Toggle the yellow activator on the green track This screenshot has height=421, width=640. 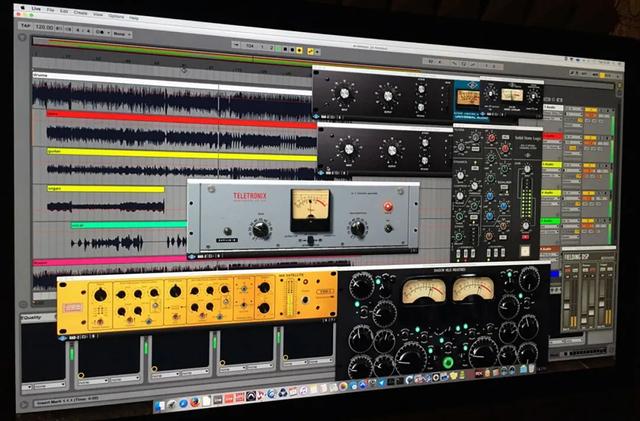(588, 221)
